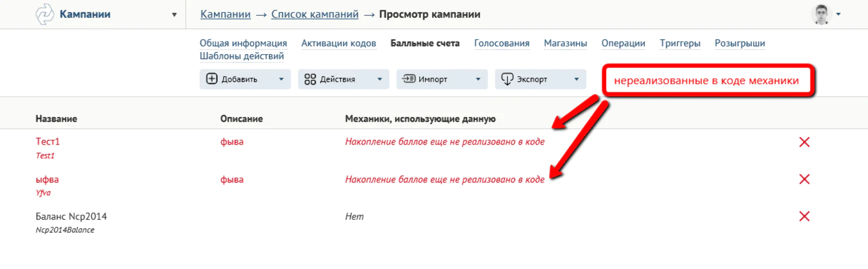The width and height of the screenshot is (868, 269).
Task: Click the Импорт icon
Action: click(408, 79)
